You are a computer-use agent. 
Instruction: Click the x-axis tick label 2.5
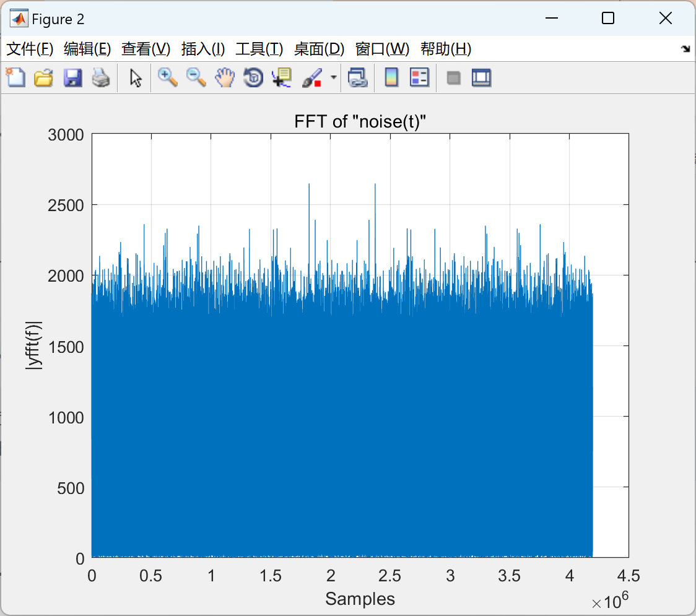click(389, 576)
